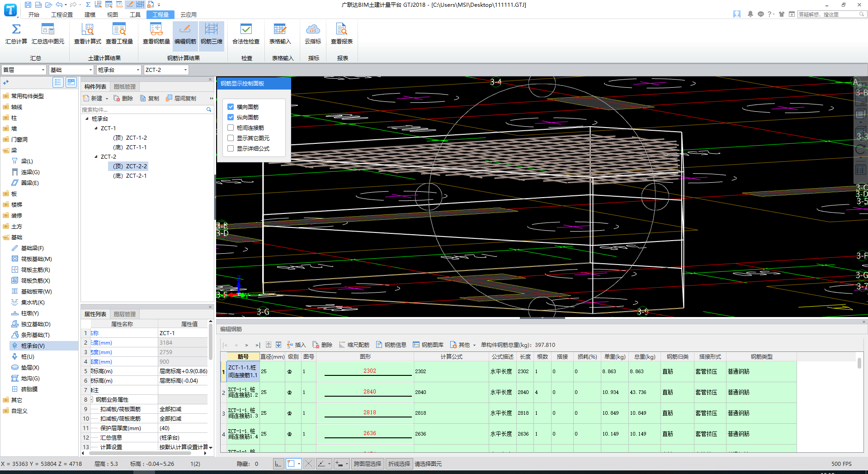Click the 删除 icon in component list
Image resolution: width=868 pixels, height=474 pixels.
click(117, 98)
